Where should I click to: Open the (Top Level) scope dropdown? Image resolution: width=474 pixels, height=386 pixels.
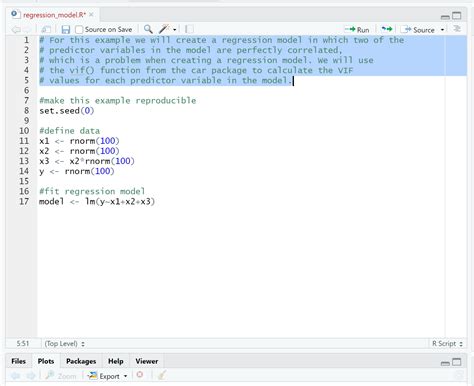point(64,344)
